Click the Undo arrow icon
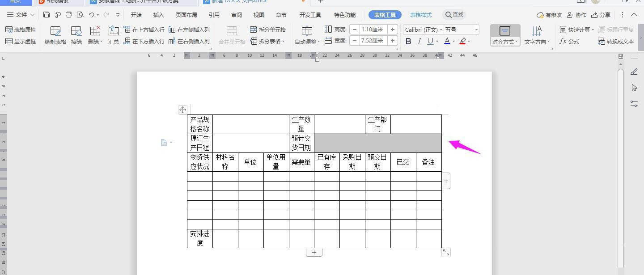Viewport: 644px width, 275px height. tap(91, 15)
